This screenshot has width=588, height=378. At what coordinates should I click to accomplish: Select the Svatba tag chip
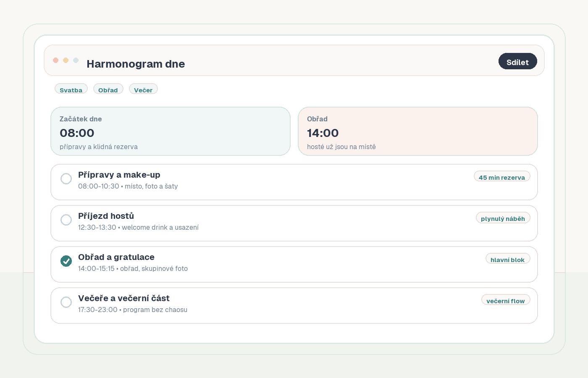pos(71,89)
